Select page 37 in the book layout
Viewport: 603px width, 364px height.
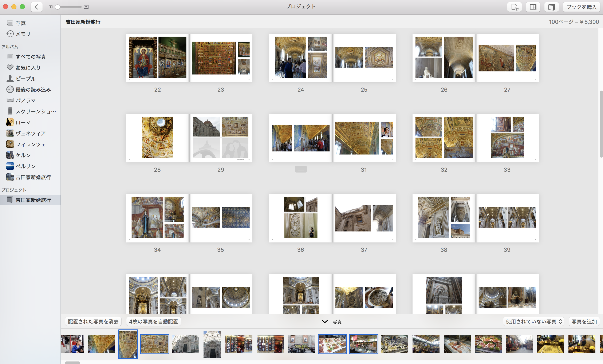coord(364,218)
